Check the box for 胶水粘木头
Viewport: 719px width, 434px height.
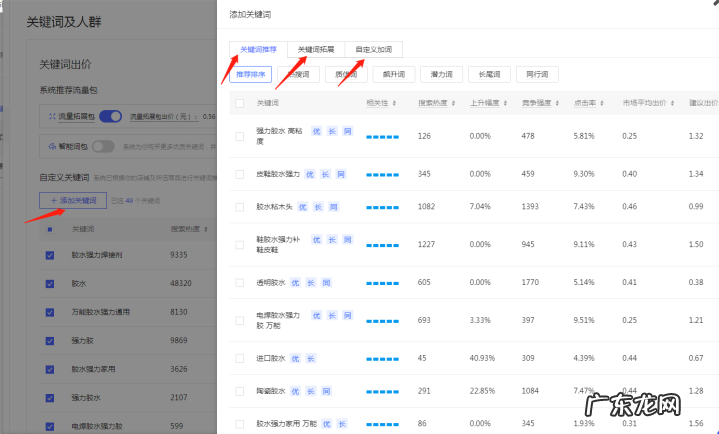click(x=239, y=207)
